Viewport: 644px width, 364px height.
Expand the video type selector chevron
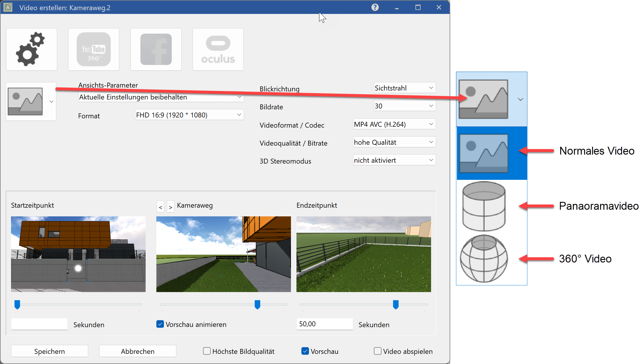pyautogui.click(x=520, y=99)
